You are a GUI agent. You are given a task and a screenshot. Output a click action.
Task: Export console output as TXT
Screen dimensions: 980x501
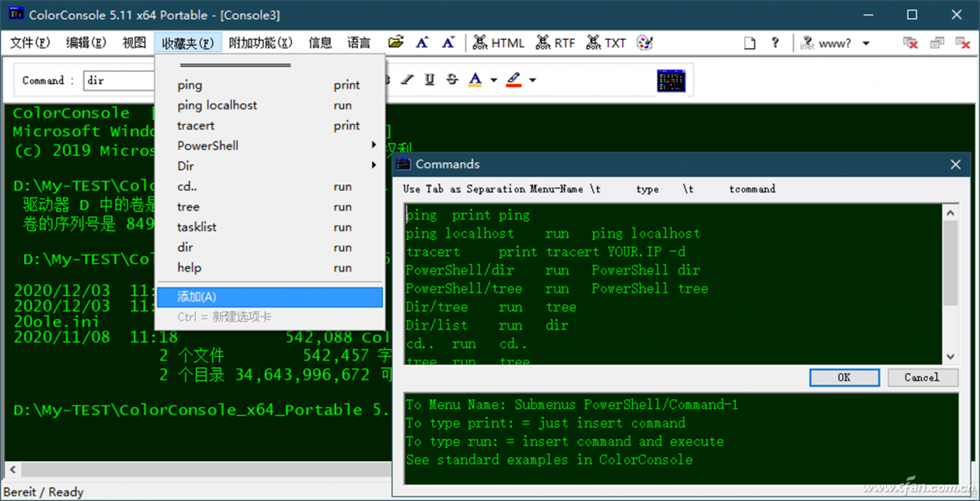click(605, 43)
